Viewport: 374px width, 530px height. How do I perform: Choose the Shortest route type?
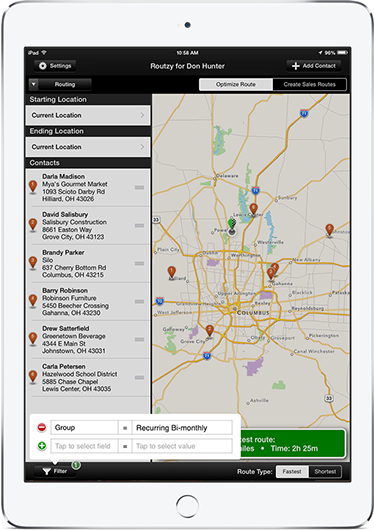(x=325, y=472)
